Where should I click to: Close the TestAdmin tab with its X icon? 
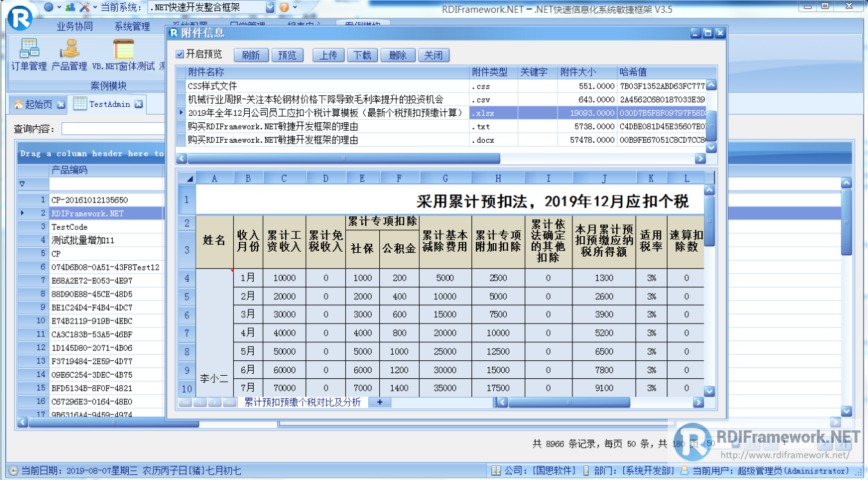(x=138, y=104)
